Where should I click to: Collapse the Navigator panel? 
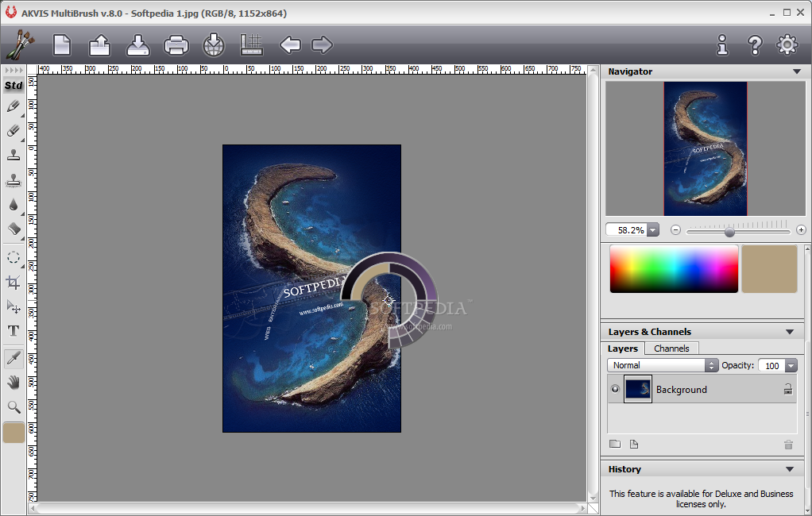[797, 71]
